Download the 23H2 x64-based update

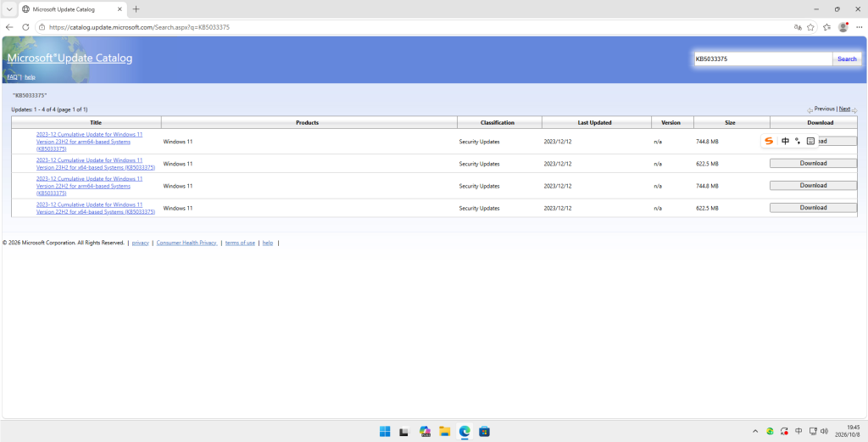coord(813,164)
